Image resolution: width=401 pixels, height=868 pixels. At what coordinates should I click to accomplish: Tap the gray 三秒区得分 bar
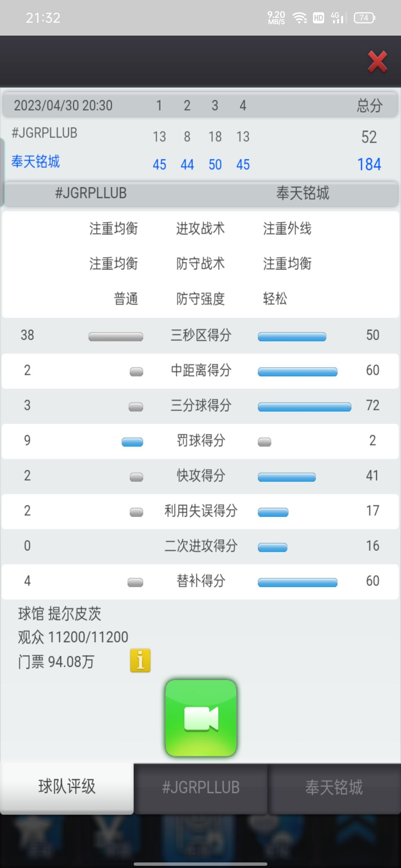coord(115,336)
